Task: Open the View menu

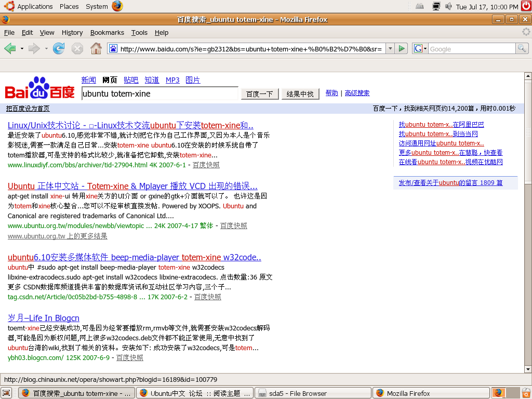Action: click(47, 33)
